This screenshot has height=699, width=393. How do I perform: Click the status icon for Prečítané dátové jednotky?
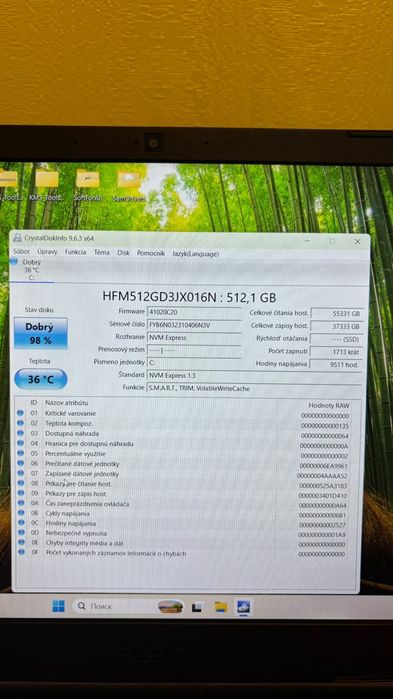[x=20, y=463]
